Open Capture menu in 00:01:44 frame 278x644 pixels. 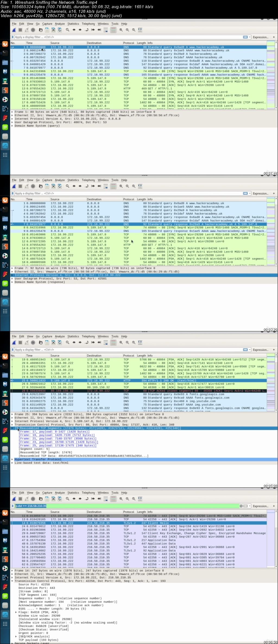pyautogui.click(x=47, y=24)
